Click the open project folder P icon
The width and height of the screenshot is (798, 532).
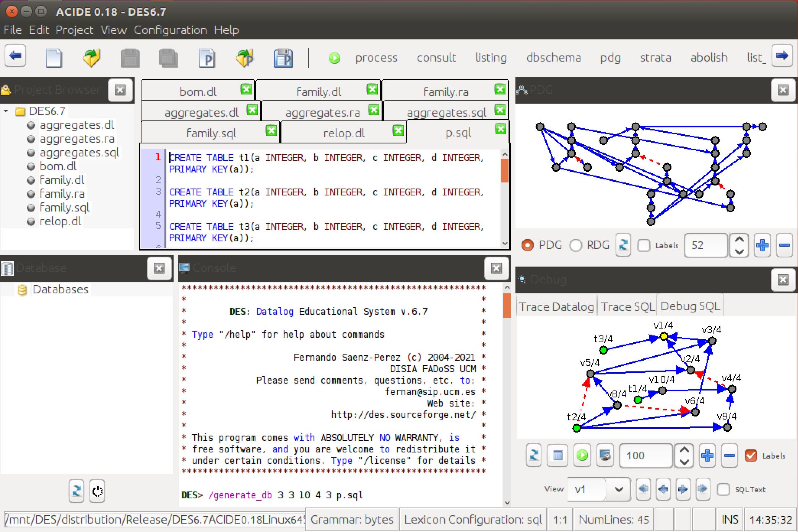(245, 58)
